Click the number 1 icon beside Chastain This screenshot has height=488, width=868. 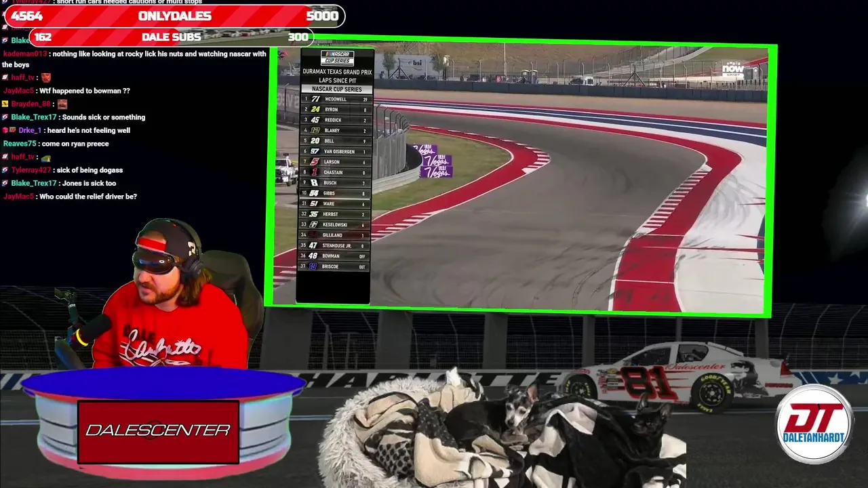click(315, 172)
